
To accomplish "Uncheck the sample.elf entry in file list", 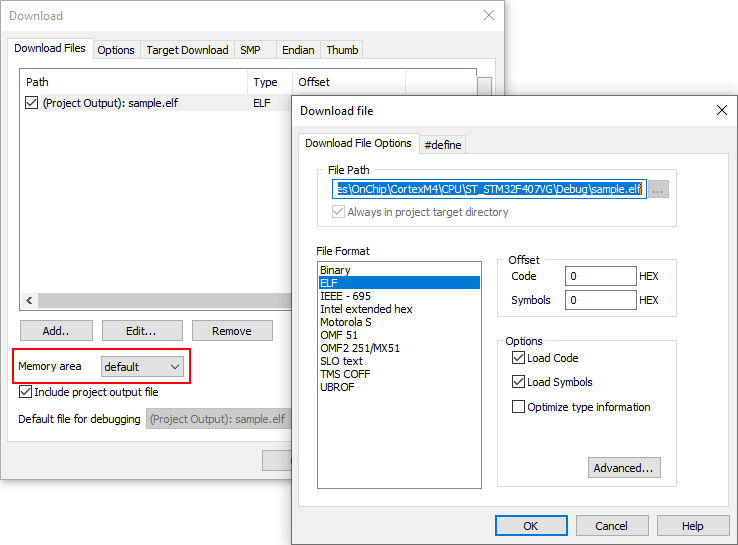I will (32, 103).
